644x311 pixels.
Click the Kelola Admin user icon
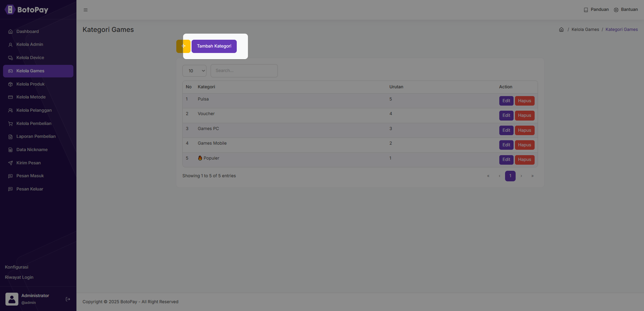(11, 44)
